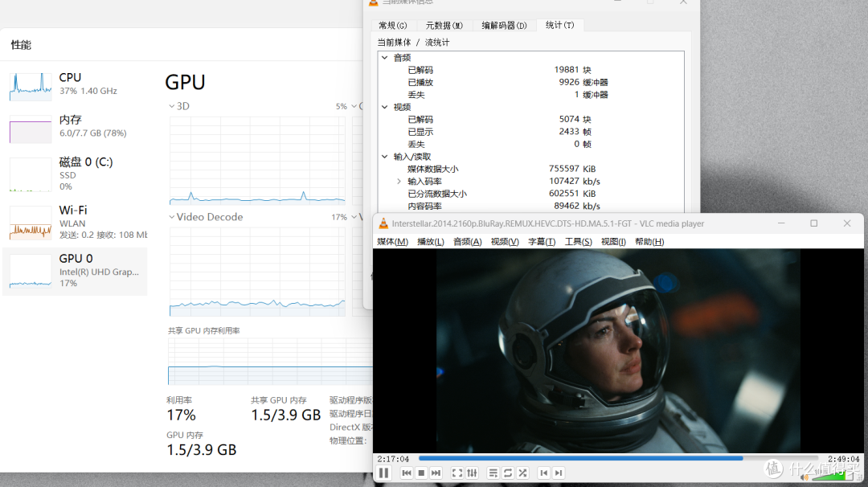Switch to 编解码器(D) tab in media info

tap(504, 26)
